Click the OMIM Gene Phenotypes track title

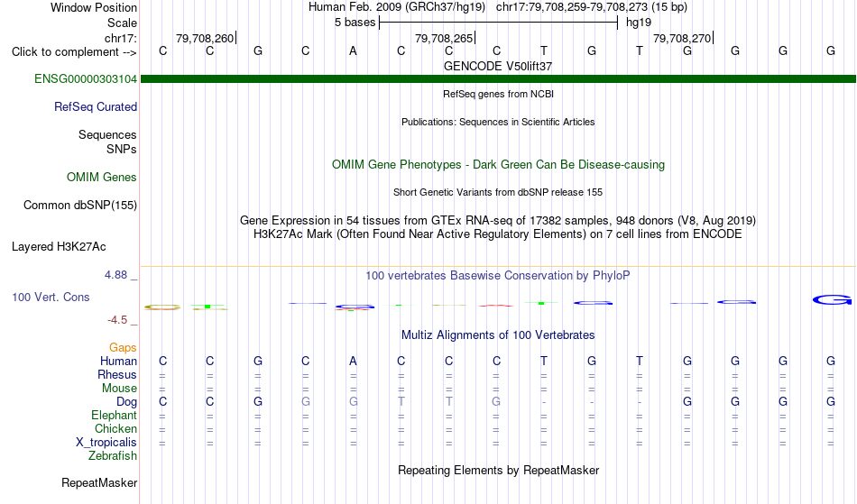(x=499, y=165)
